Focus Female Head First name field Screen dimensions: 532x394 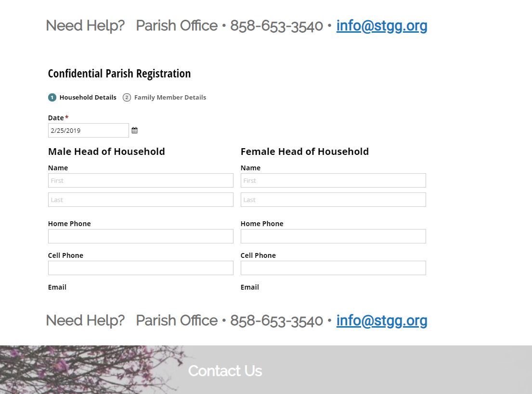(x=333, y=180)
